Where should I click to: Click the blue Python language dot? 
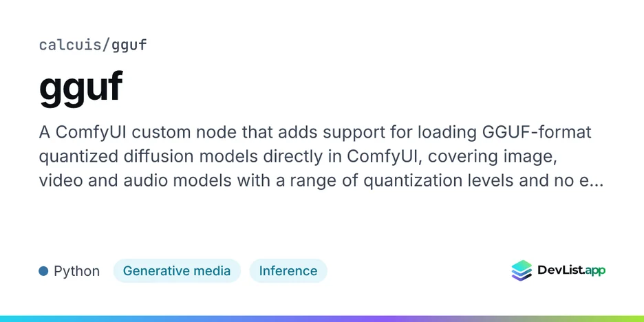click(43, 271)
